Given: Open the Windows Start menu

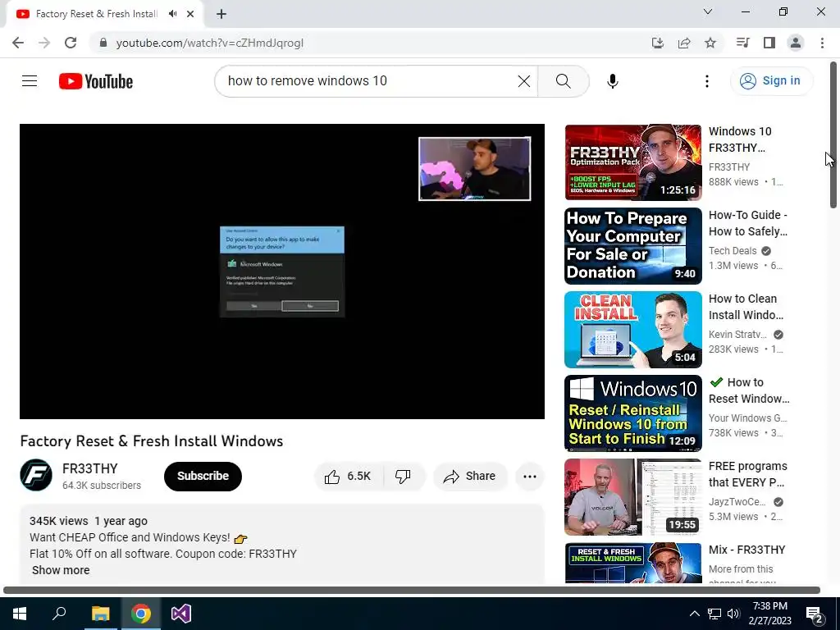Looking at the screenshot, I should click(20, 614).
